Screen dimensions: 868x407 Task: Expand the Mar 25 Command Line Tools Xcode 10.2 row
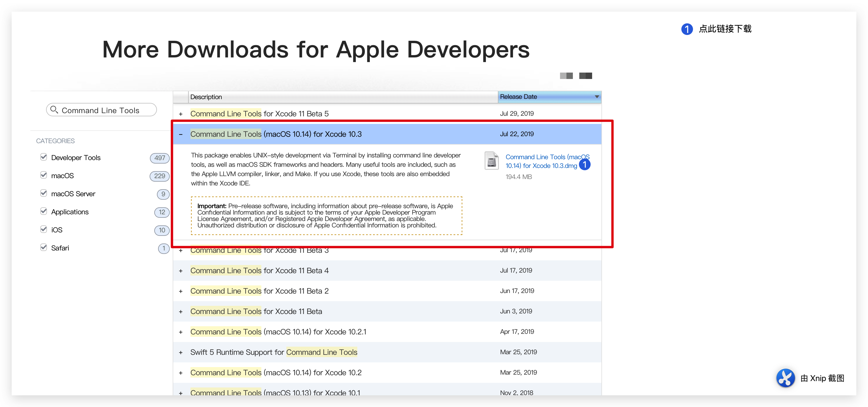181,373
